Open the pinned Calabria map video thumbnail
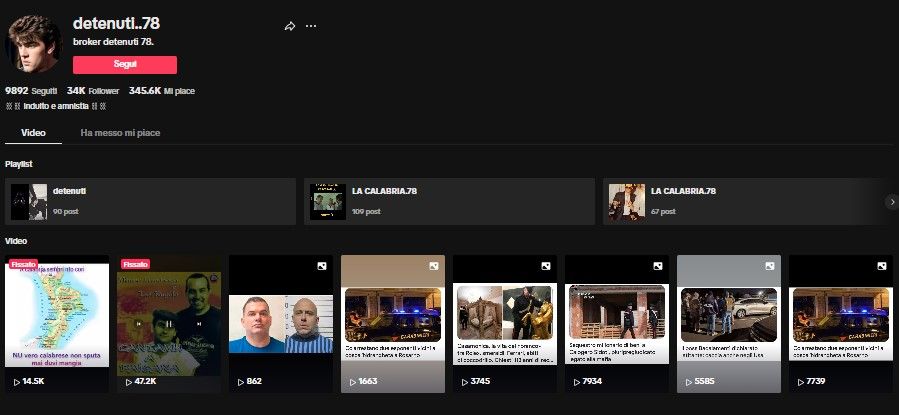 point(57,315)
